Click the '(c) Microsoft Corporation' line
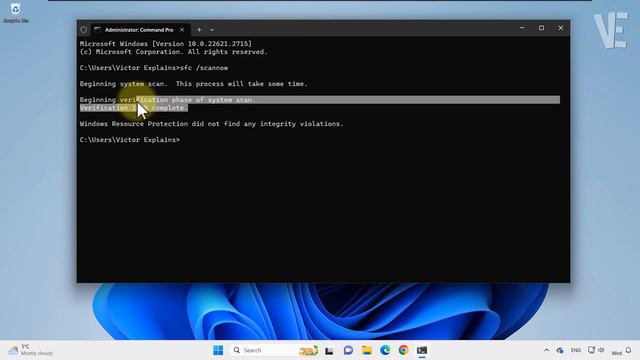The width and height of the screenshot is (640, 360). [173, 52]
